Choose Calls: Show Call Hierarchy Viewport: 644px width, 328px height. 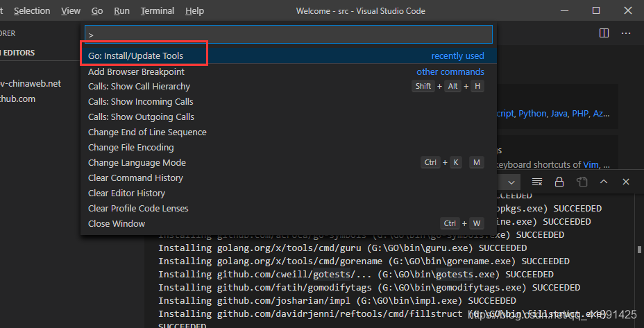[x=288, y=86]
